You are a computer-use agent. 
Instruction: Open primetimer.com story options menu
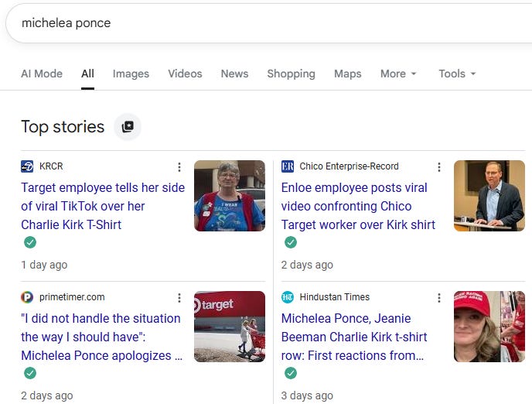point(179,298)
